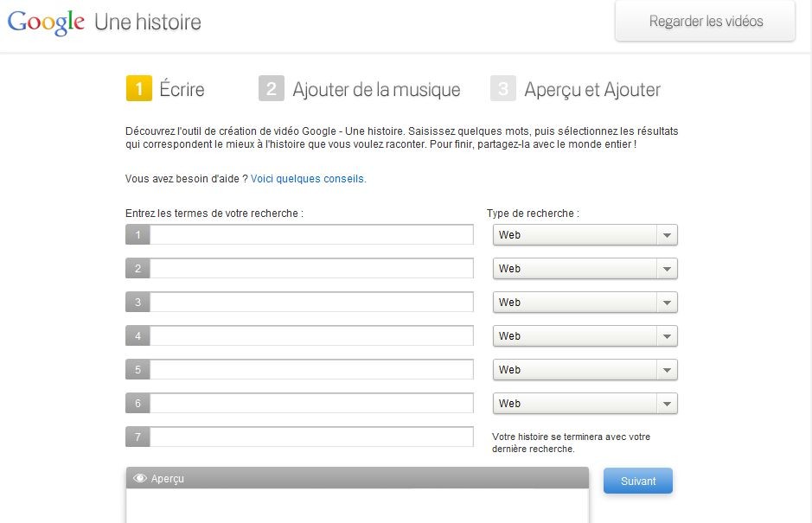Select the seventh search term field
Screen dimensions: 812x523
[311, 437]
